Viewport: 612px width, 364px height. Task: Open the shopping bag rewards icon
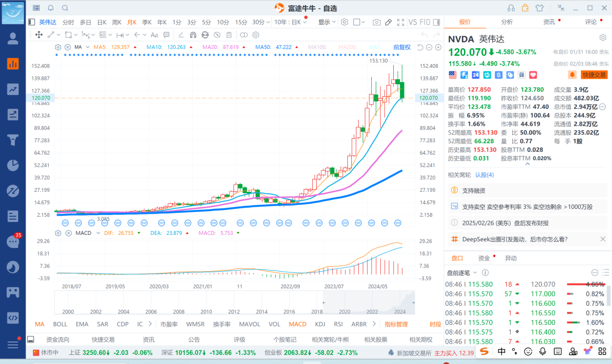525,8
